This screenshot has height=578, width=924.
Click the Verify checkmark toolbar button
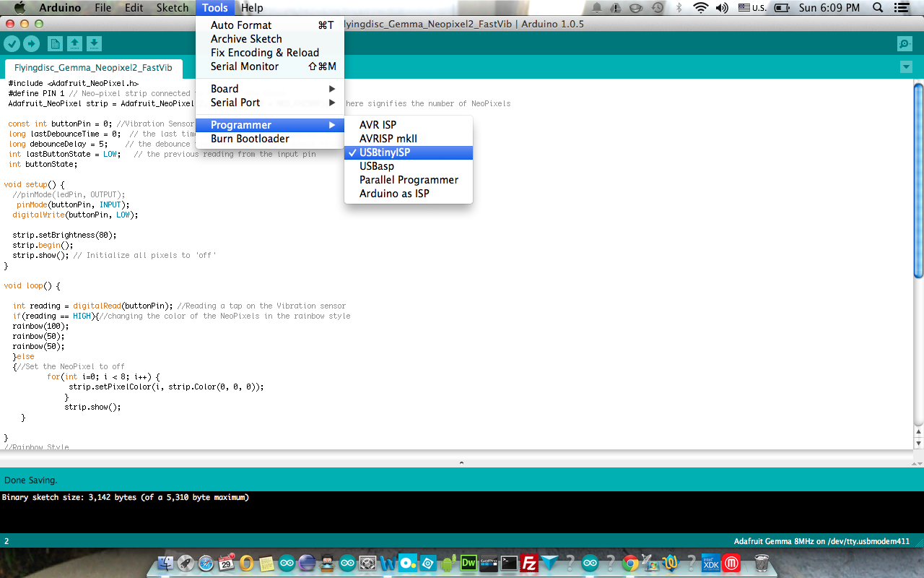(12, 44)
